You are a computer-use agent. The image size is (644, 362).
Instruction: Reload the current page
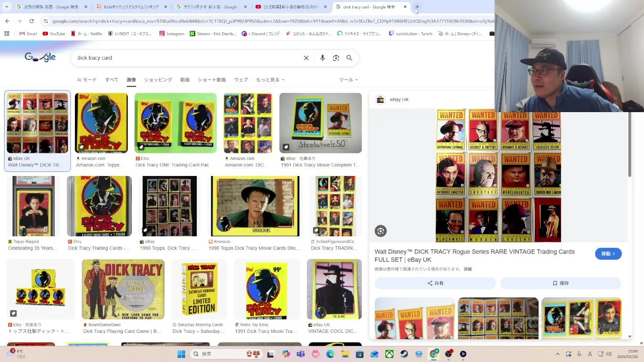[x=31, y=21]
